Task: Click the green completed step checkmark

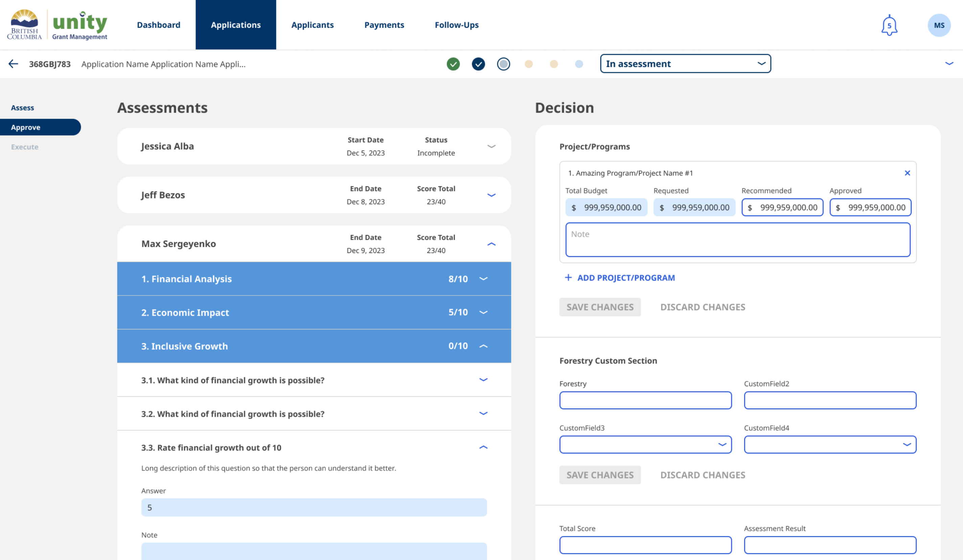Action: coord(453,64)
